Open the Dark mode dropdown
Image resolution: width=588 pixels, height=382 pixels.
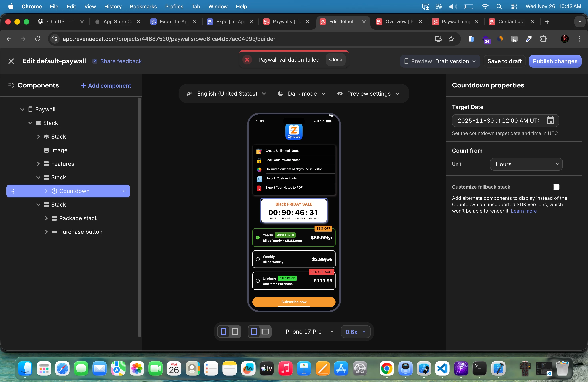pos(302,94)
